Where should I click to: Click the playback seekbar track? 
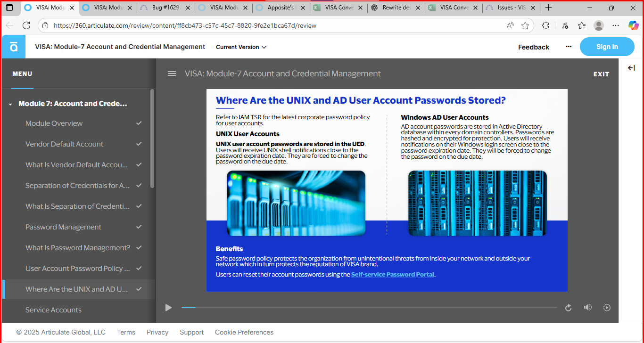point(369,307)
